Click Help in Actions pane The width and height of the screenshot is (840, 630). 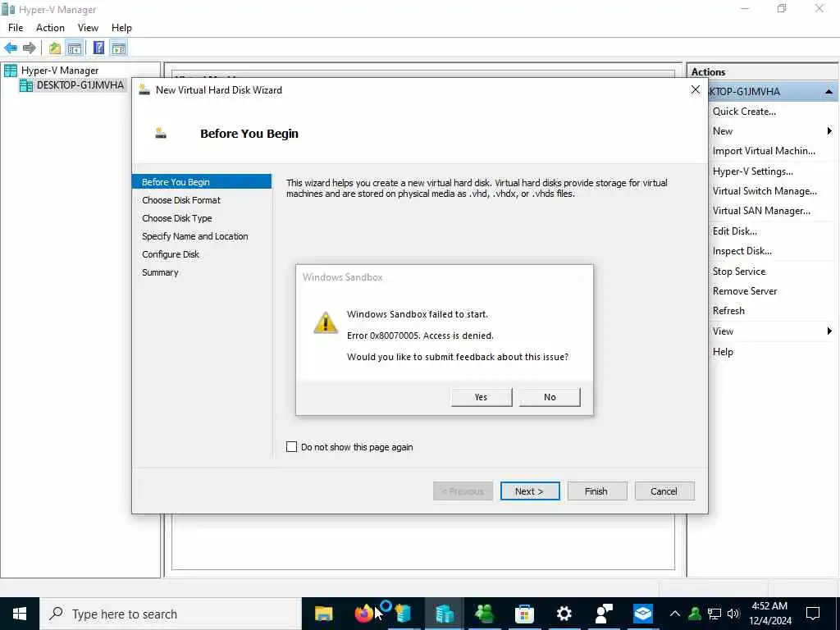[x=723, y=352]
